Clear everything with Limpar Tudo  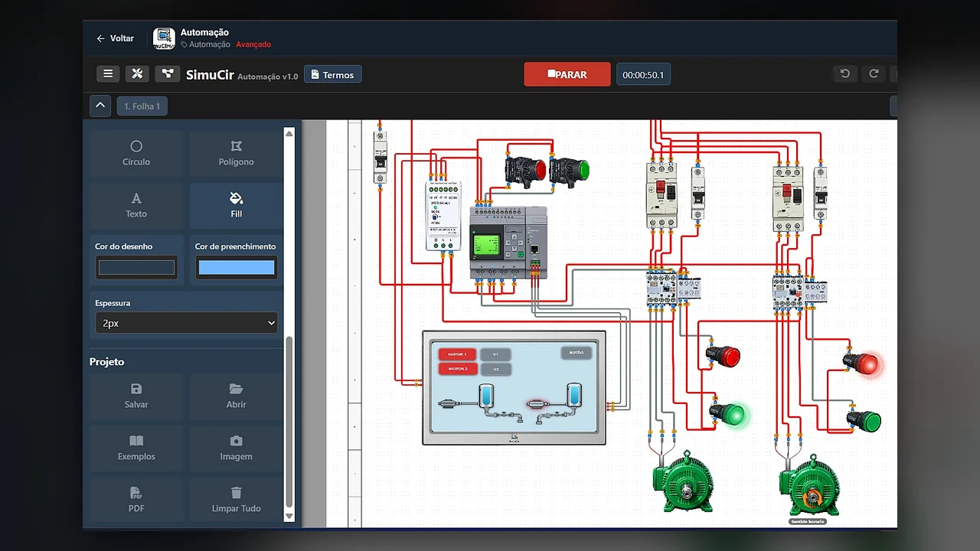(x=237, y=500)
